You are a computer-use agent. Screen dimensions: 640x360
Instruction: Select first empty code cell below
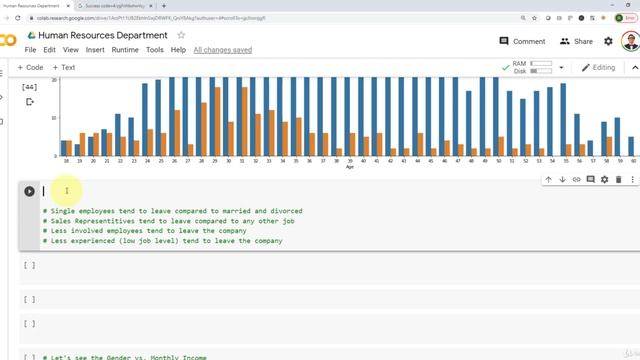330,270
